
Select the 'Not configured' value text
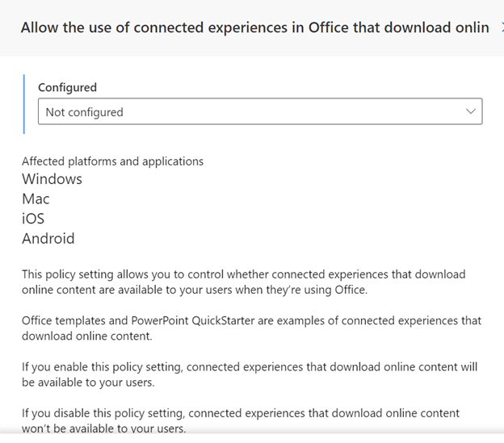pos(84,112)
